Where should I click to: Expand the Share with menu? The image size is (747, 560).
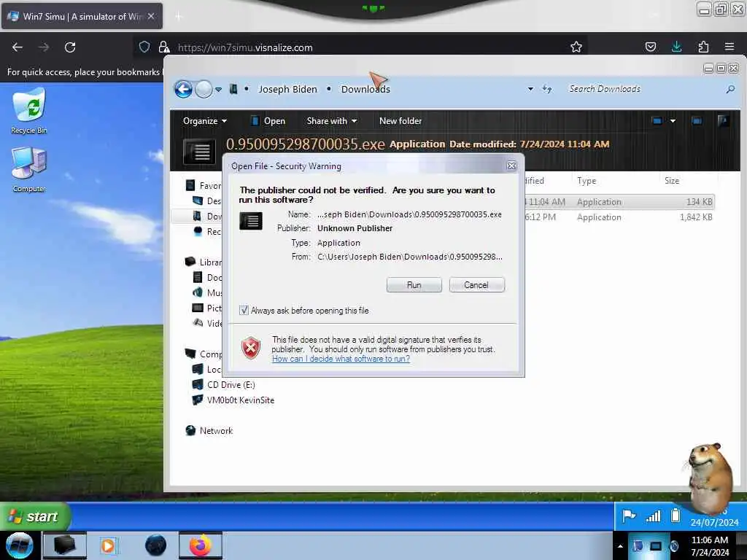point(332,121)
